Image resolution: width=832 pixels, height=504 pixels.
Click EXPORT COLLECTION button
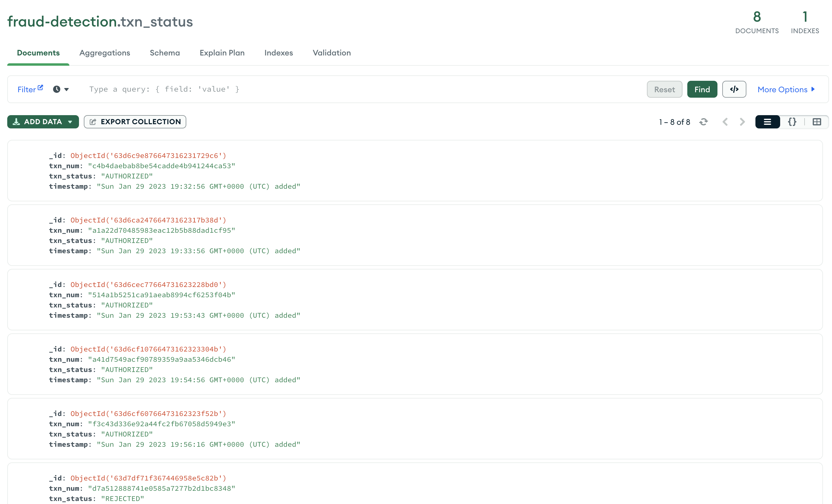(135, 122)
